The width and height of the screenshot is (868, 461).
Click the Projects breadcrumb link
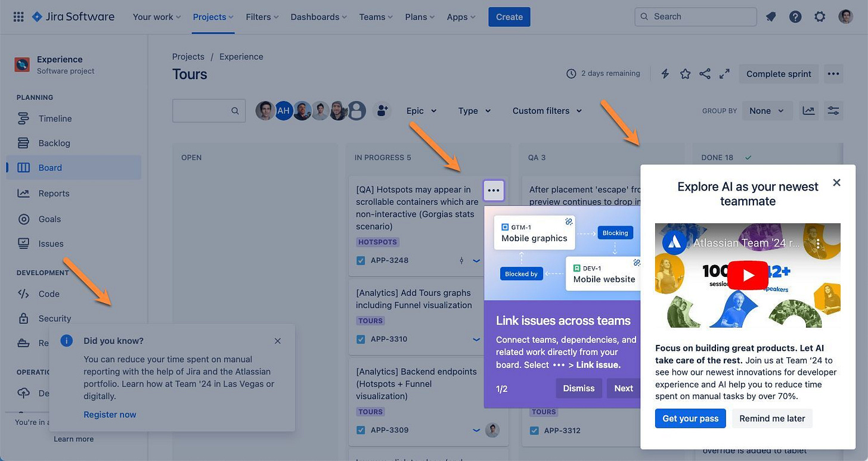pyautogui.click(x=188, y=57)
